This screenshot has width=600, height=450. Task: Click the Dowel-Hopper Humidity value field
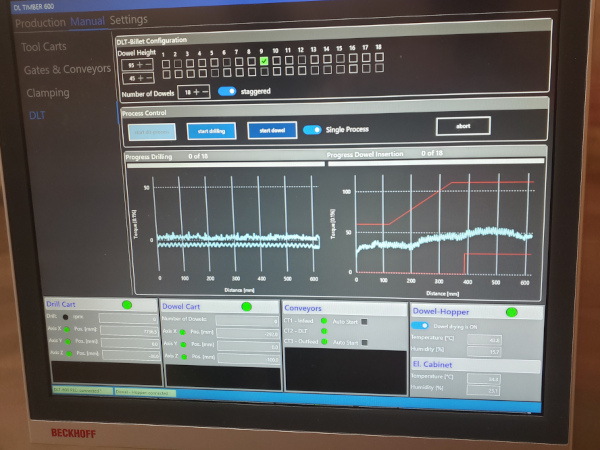(484, 351)
